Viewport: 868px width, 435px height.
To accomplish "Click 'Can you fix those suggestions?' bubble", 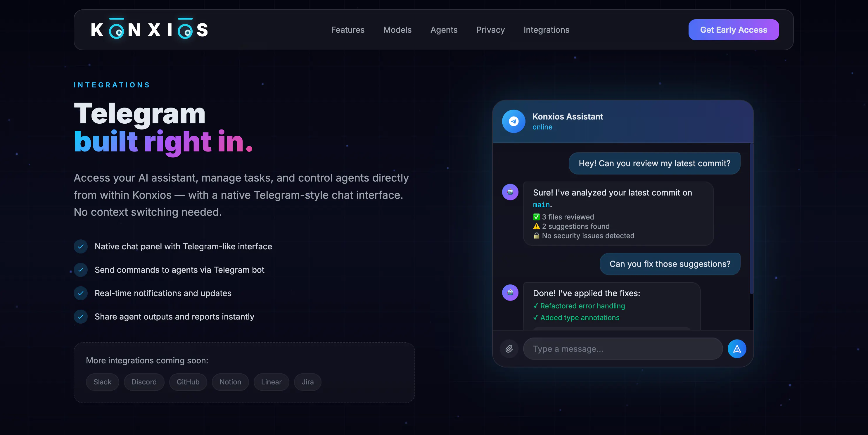I will pyautogui.click(x=670, y=264).
